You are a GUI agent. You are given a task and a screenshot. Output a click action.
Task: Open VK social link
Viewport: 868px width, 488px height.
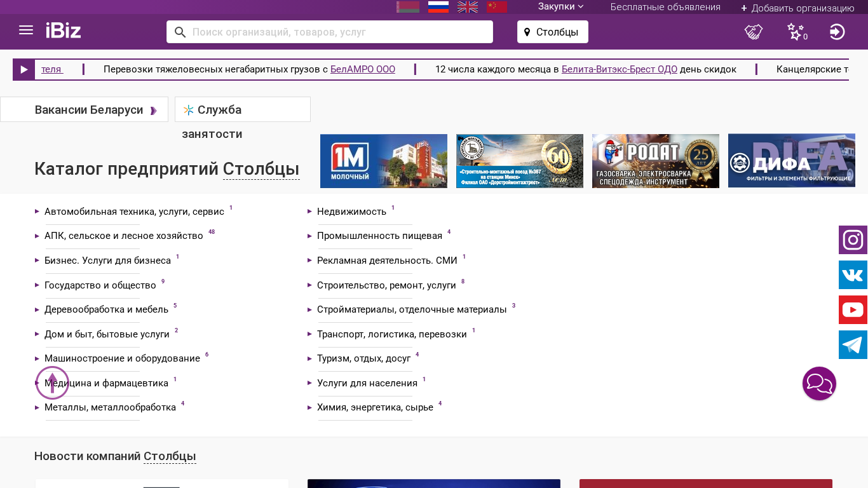point(853,275)
